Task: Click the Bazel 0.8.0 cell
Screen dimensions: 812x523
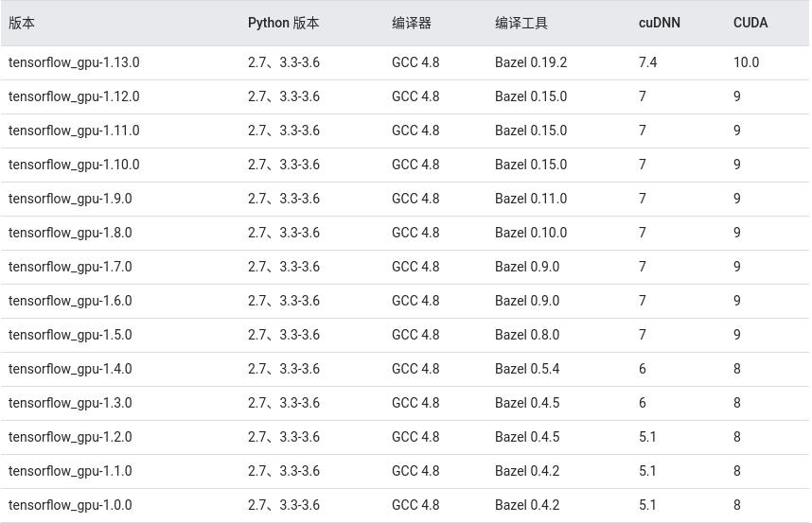Action: tap(527, 335)
